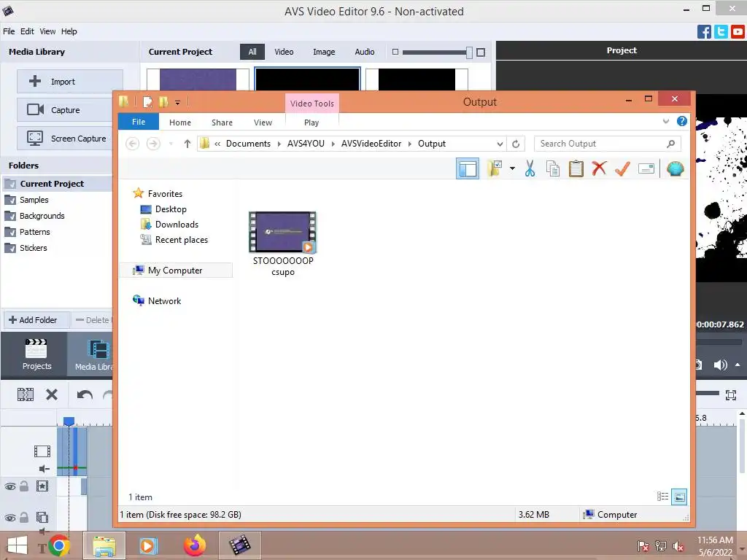Toggle the Patterns folder checkbox
The height and width of the screenshot is (560, 747).
(9, 232)
